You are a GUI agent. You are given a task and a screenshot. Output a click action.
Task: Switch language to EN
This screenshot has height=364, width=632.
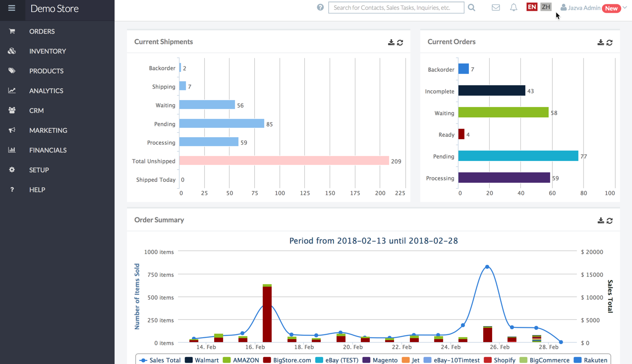[531, 7]
